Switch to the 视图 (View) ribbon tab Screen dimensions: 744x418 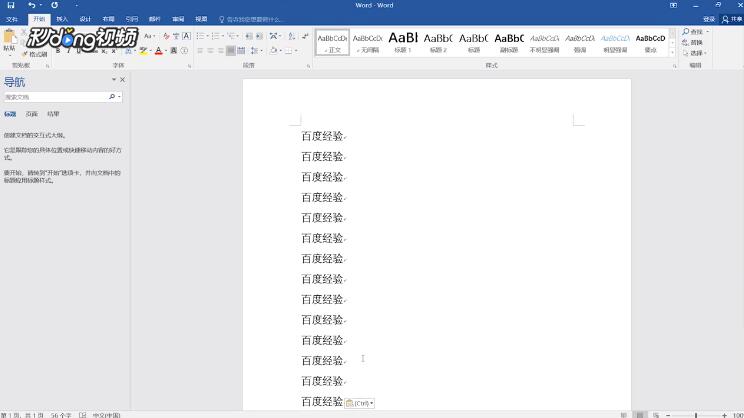pos(201,19)
